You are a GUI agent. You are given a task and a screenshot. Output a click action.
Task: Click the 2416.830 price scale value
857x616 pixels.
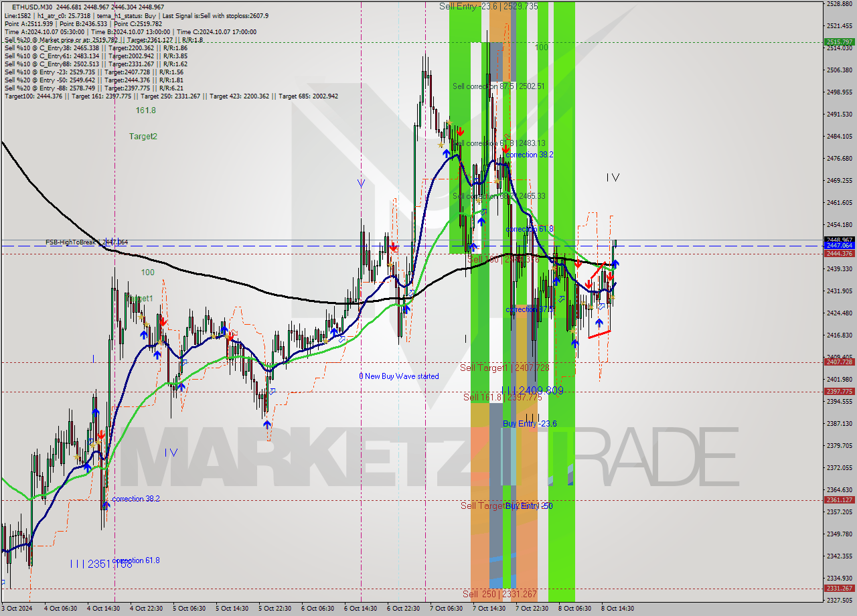pos(840,335)
